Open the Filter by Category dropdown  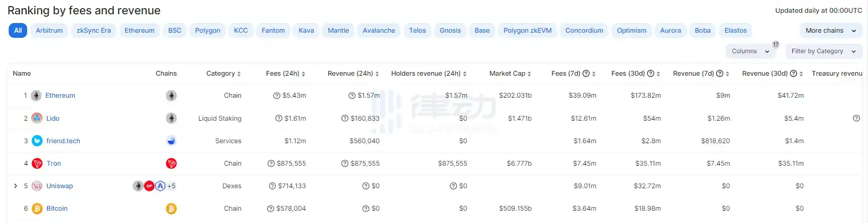[x=823, y=51]
